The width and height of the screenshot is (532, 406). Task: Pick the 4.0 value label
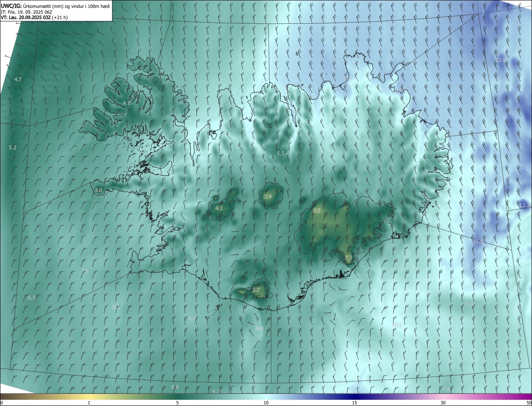click(99, 191)
